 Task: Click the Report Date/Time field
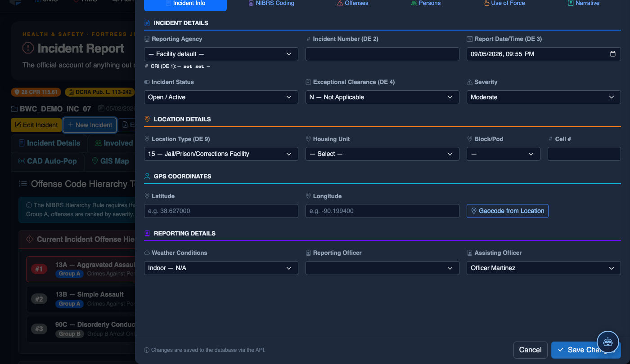click(544, 54)
